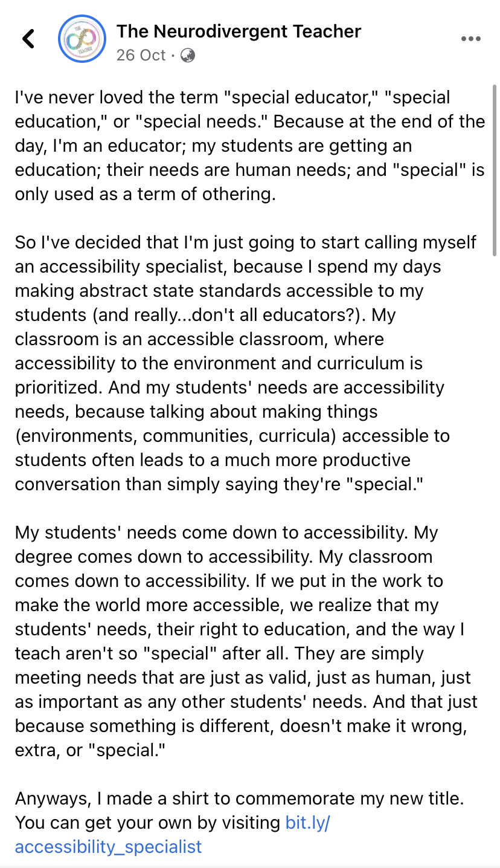Click the vertical scrollbar thumb
The image size is (500, 868).
pyautogui.click(x=496, y=170)
